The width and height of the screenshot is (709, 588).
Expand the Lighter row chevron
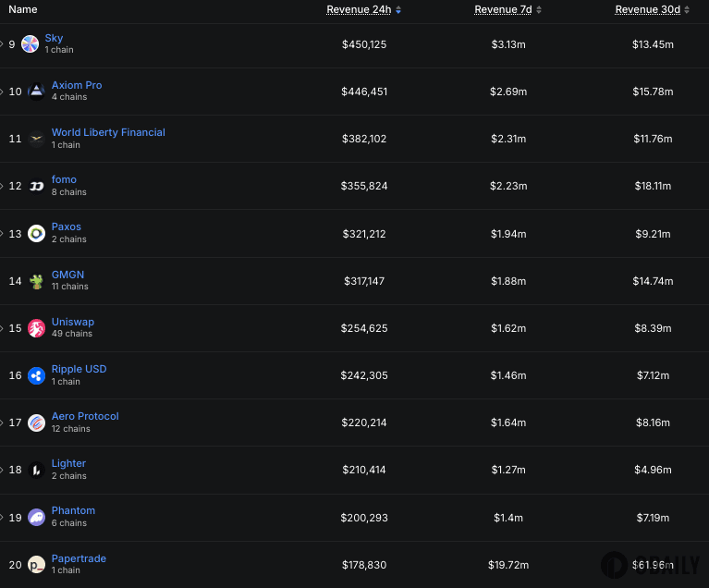click(1, 470)
